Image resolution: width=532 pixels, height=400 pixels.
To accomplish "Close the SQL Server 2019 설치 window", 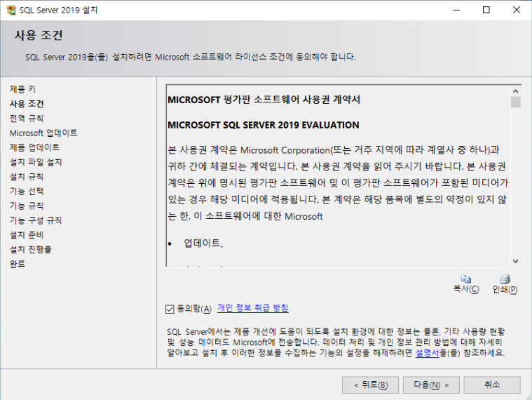I will click(517, 10).
